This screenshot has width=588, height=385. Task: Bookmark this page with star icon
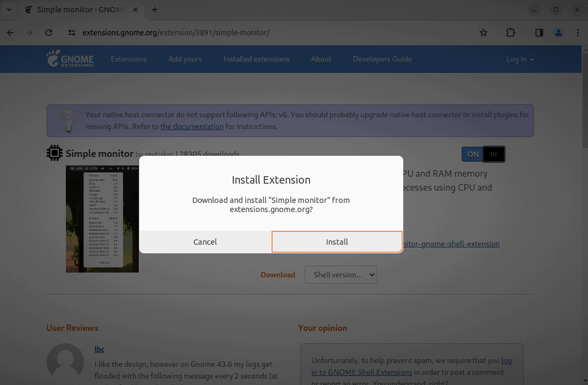tap(484, 33)
